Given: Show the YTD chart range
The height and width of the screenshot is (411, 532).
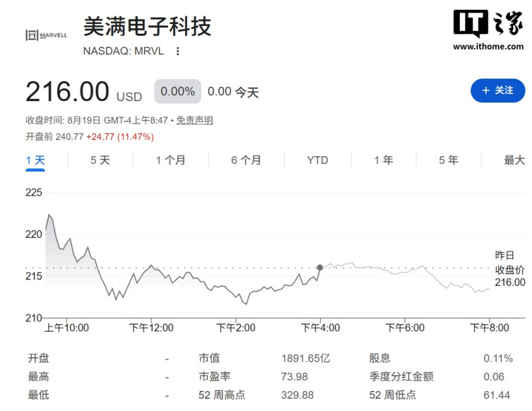Looking at the screenshot, I should pyautogui.click(x=317, y=160).
